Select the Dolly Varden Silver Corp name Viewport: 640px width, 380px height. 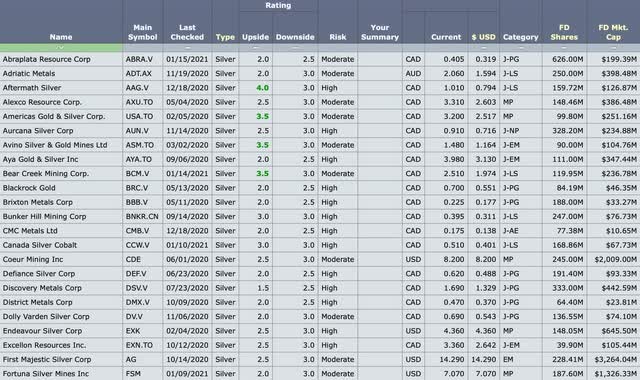[x=46, y=316]
